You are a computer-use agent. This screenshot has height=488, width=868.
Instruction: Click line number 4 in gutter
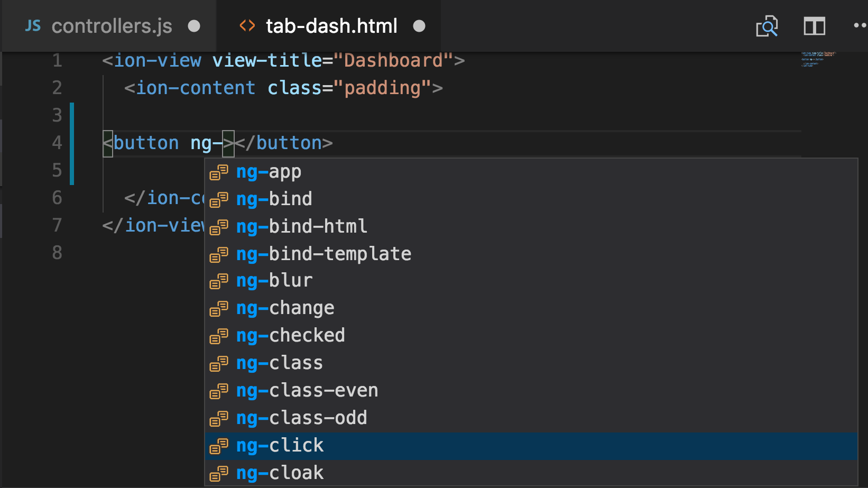[x=57, y=143]
